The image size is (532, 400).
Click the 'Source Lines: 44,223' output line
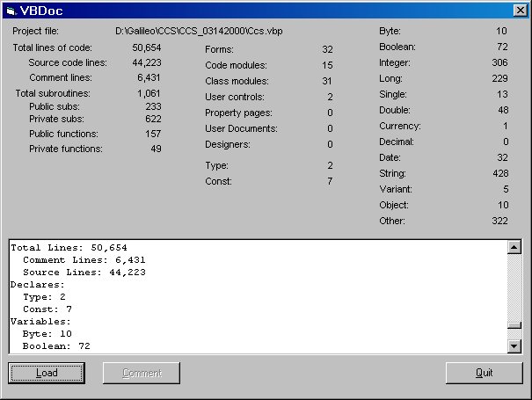84,273
